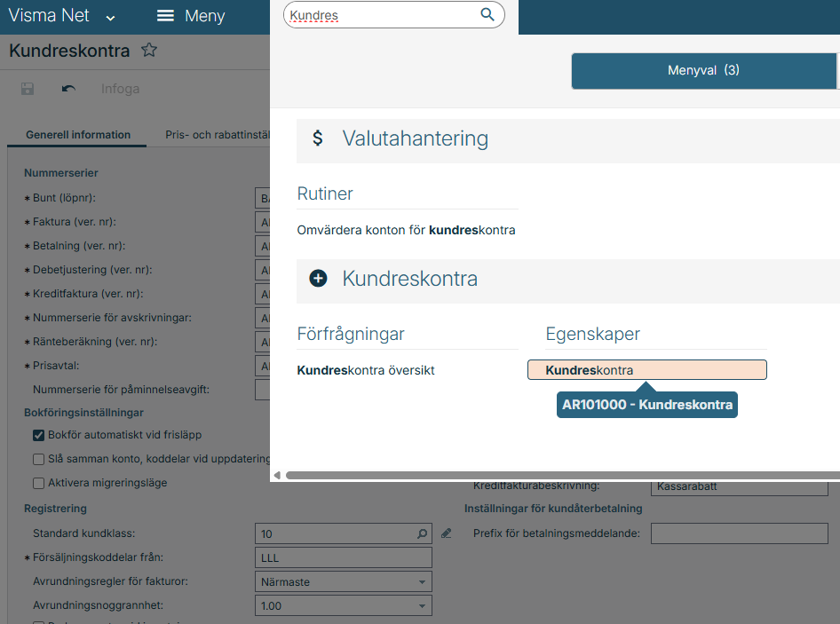Viewport: 840px width, 624px height.
Task: Switch to Pris- och rabattinställningar tab
Action: 218,135
